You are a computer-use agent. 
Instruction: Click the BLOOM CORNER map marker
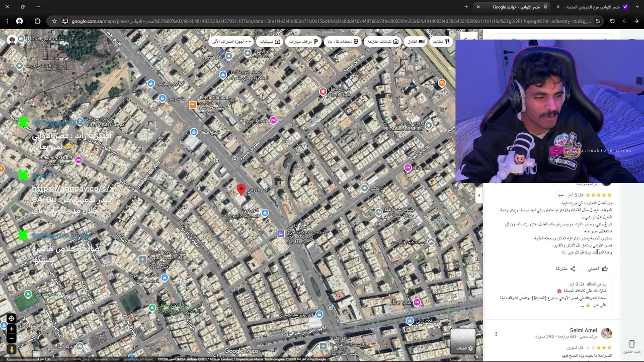coord(429,125)
